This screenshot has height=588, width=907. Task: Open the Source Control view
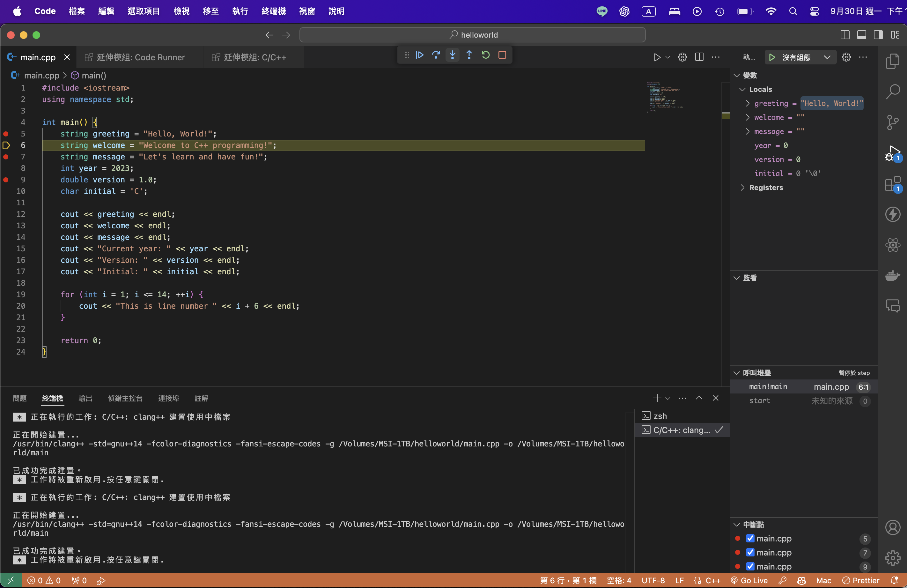pos(893,123)
